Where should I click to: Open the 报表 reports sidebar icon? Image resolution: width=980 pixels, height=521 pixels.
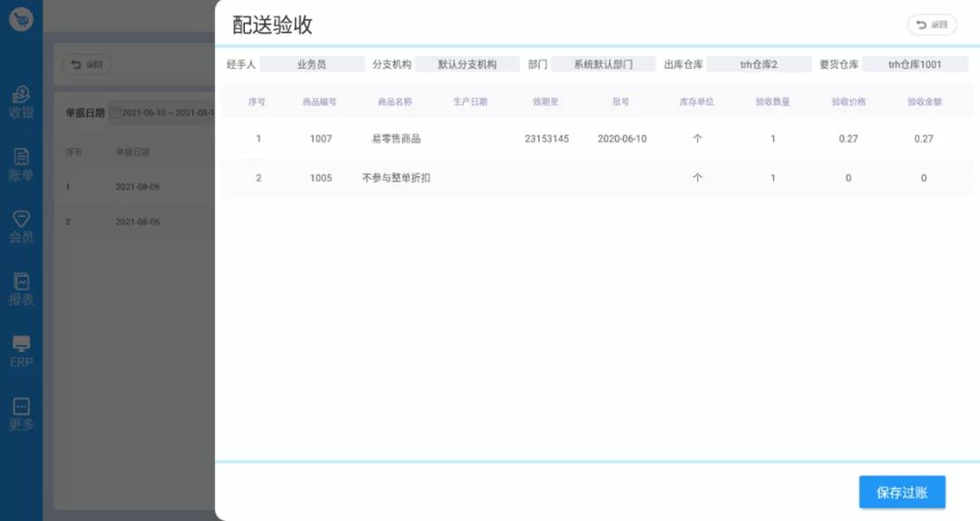(x=21, y=289)
